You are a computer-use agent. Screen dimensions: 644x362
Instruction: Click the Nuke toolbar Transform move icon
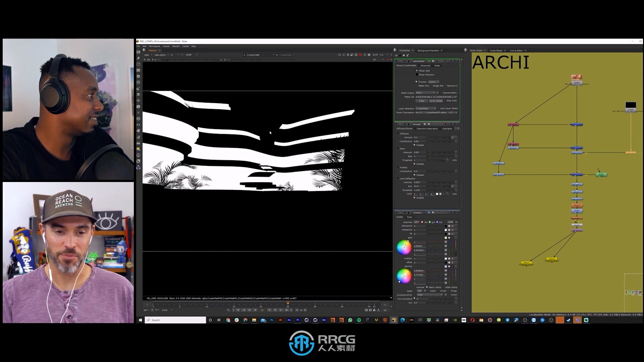coord(138,101)
